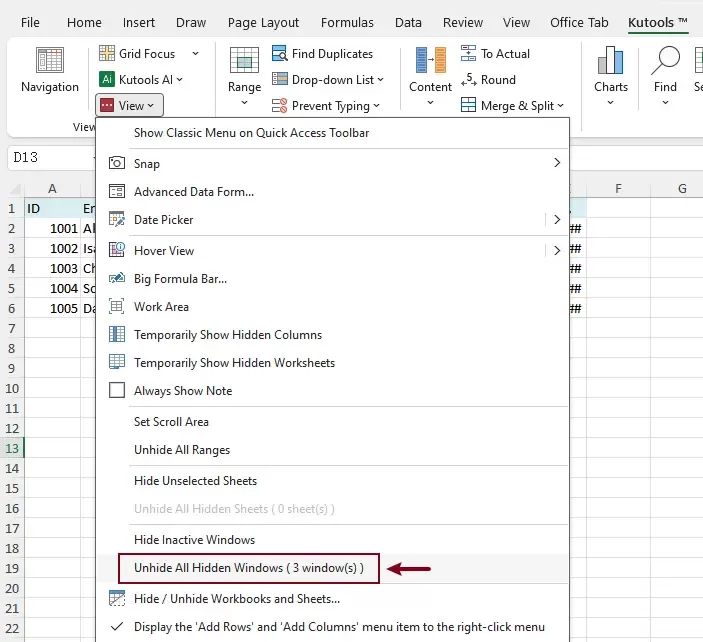
Task: Click Set Scroll Area
Action: tap(332, 422)
